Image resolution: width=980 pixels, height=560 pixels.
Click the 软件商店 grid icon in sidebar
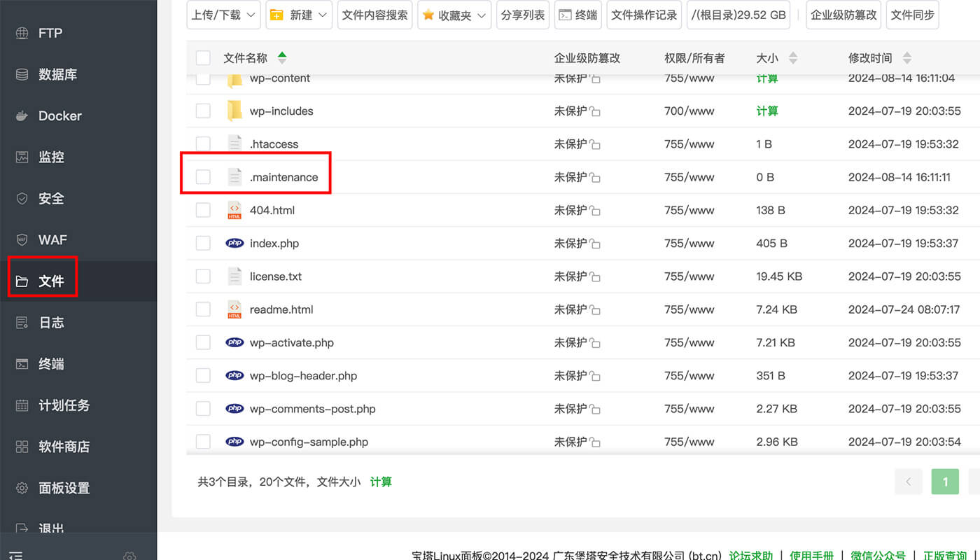pyautogui.click(x=22, y=447)
